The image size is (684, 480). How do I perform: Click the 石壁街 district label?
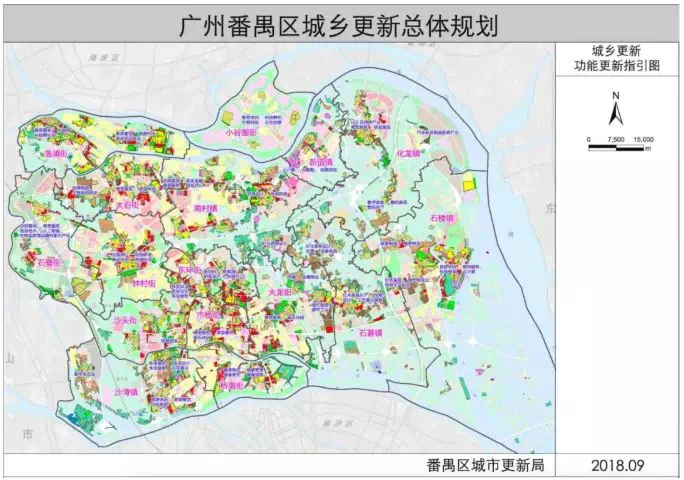(x=49, y=263)
